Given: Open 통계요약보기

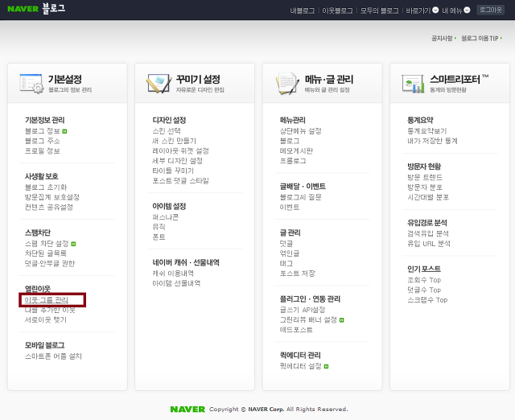Looking at the screenshot, I should [x=427, y=131].
